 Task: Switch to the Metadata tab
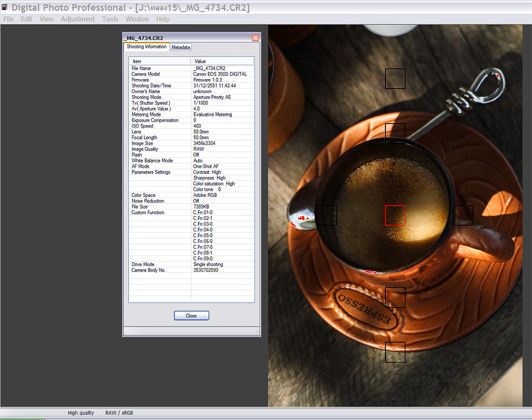point(181,47)
